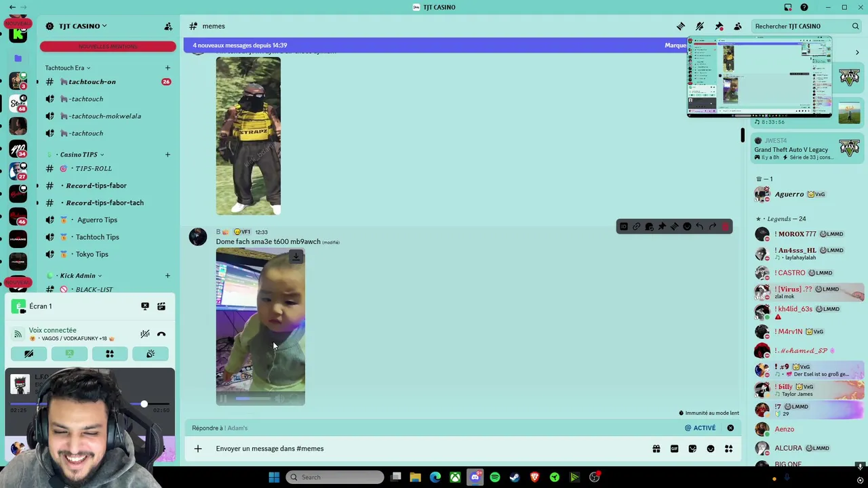Cancel the reply to Adam's
This screenshot has height=488, width=868.
(730, 428)
